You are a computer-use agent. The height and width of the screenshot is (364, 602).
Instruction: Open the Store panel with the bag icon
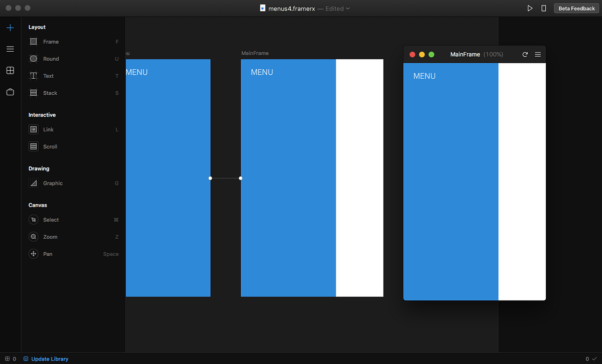point(10,92)
